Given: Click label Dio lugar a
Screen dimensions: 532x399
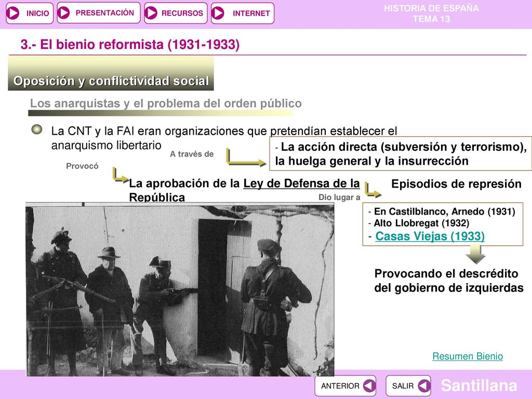Looking at the screenshot, I should pos(339,197).
